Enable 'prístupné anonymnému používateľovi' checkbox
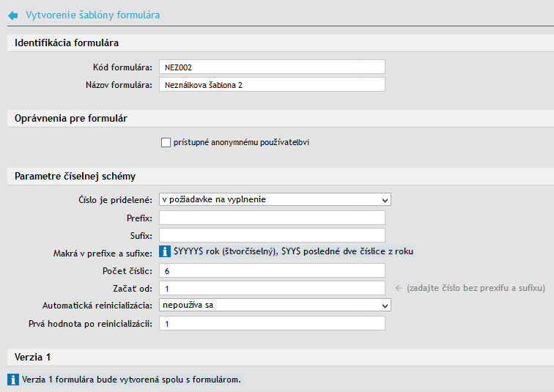 pos(166,142)
